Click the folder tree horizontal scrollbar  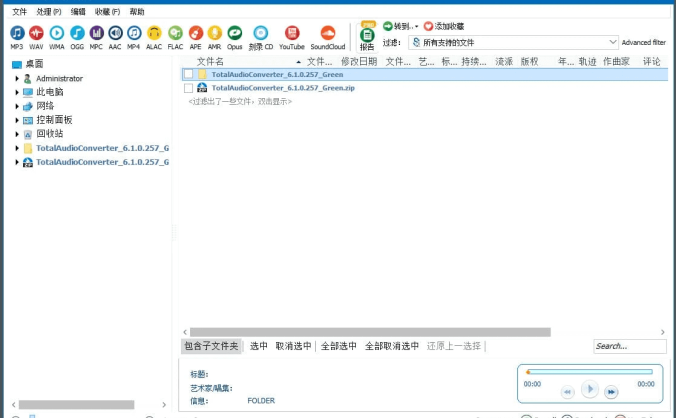(x=76, y=405)
